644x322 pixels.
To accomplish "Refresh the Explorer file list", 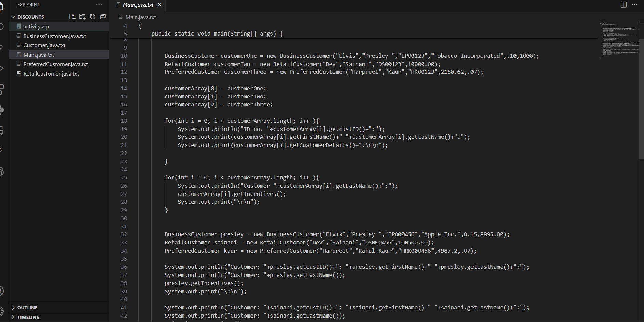I will [93, 17].
